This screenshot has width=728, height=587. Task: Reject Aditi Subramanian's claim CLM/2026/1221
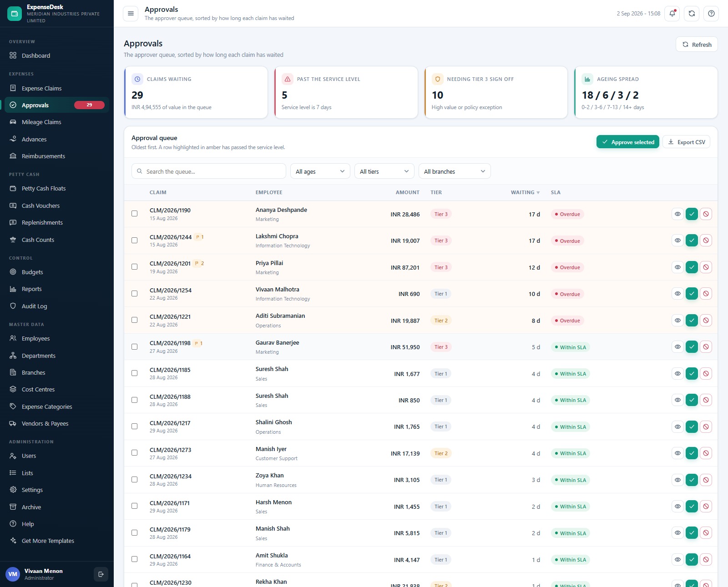[x=706, y=321]
